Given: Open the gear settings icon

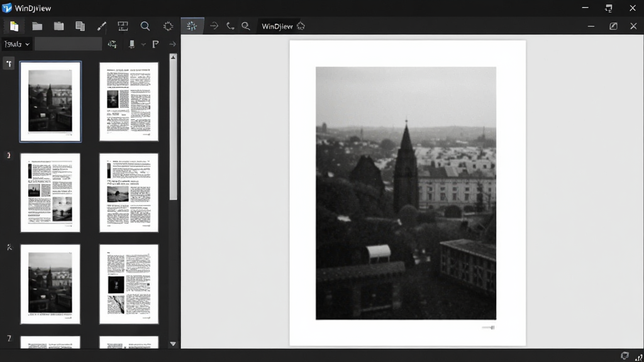Looking at the screenshot, I should [x=168, y=26].
